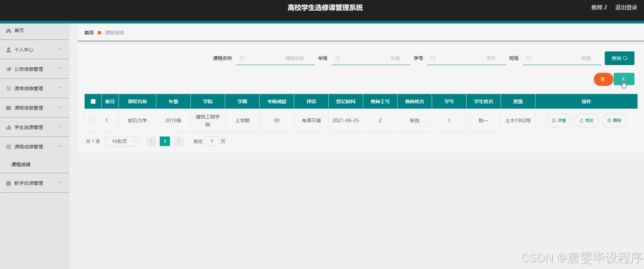Click the search icon in 学号 field
Image resolution: width=644 pixels, height=269 pixels.
coord(433,58)
